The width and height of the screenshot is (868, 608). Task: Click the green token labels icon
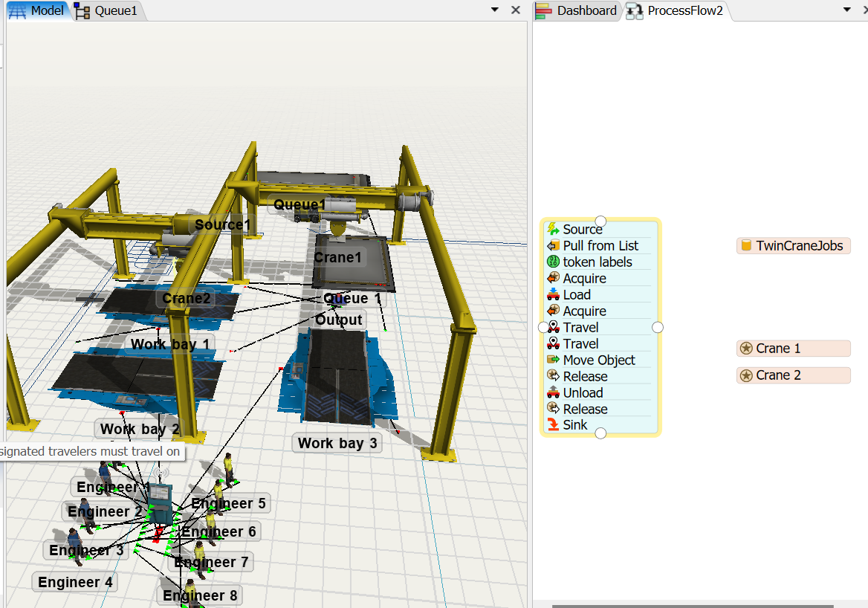coord(553,262)
